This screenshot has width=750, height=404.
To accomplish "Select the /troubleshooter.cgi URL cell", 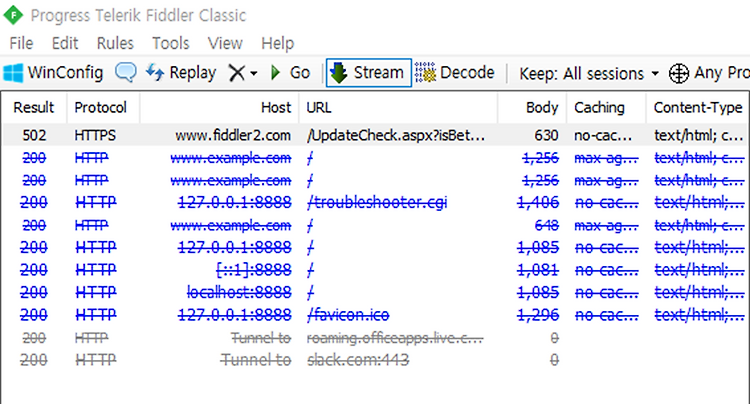I will click(377, 203).
